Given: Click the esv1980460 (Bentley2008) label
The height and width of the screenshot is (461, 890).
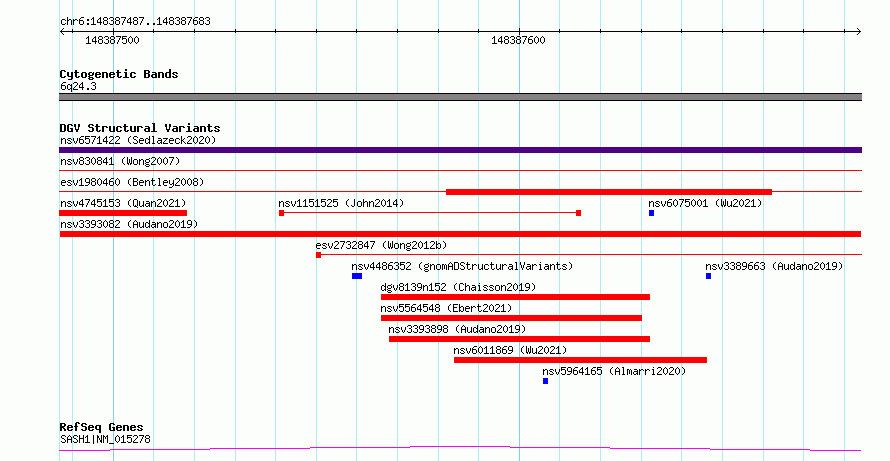Looking at the screenshot, I should click(132, 182).
